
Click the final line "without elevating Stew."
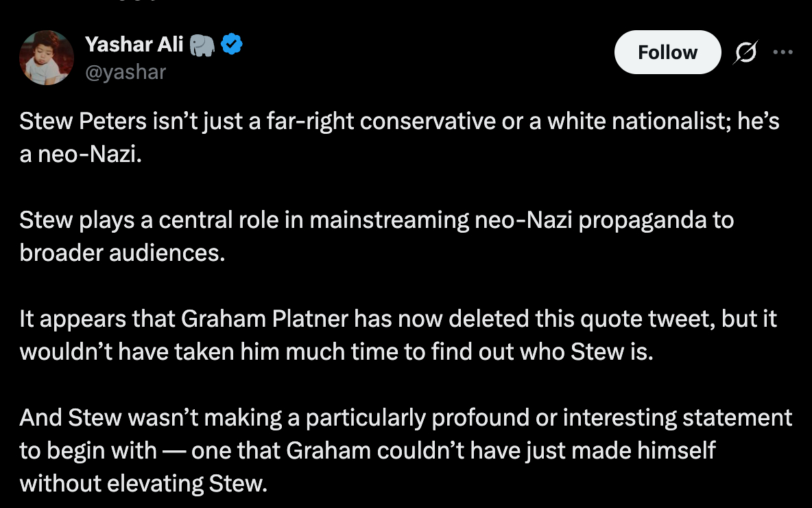pyautogui.click(x=143, y=483)
